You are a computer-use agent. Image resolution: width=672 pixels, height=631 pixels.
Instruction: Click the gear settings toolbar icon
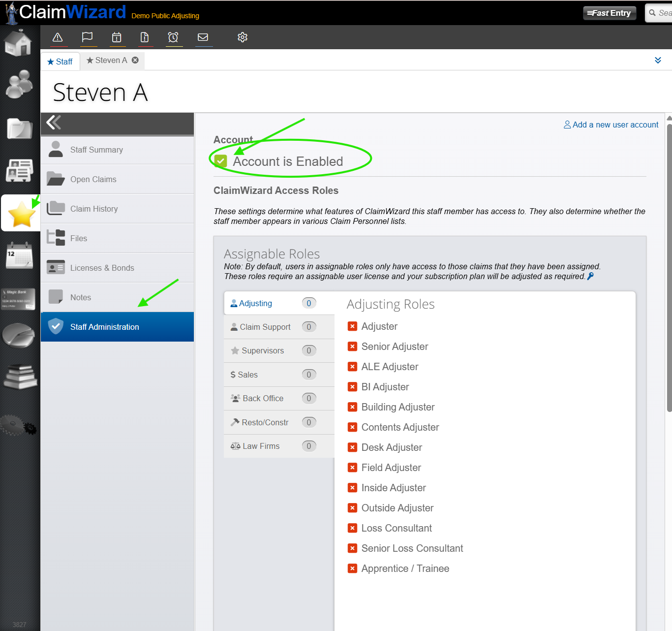click(243, 37)
